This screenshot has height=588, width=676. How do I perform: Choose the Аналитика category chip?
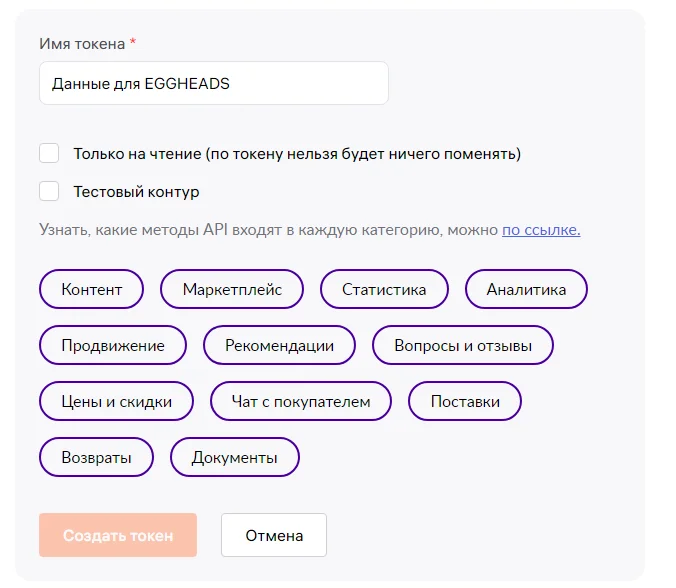pos(526,289)
